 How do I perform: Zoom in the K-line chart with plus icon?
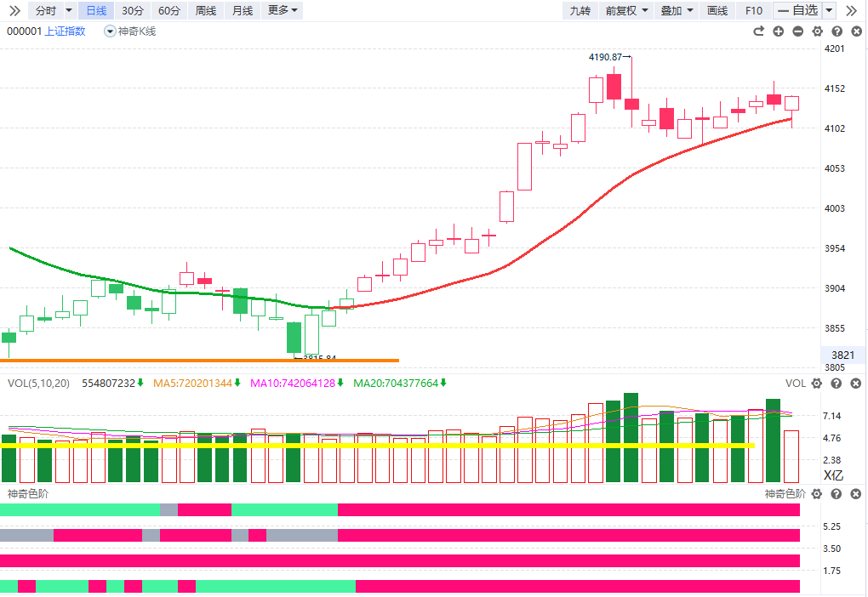(x=778, y=31)
